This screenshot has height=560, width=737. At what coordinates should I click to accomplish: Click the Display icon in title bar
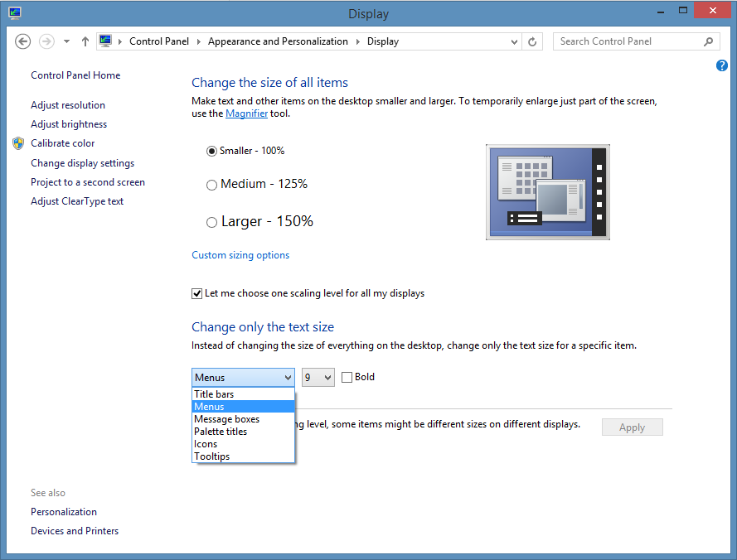click(x=14, y=12)
